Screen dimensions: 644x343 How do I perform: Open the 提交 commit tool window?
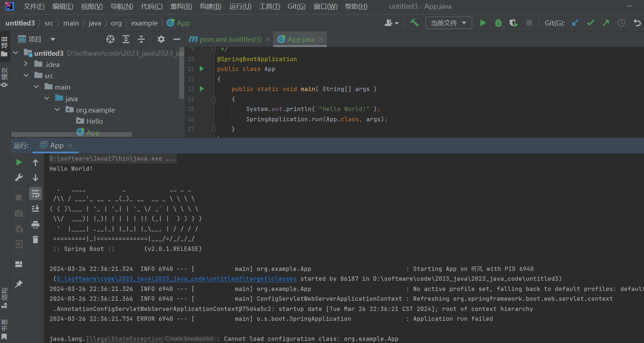[x=4, y=77]
